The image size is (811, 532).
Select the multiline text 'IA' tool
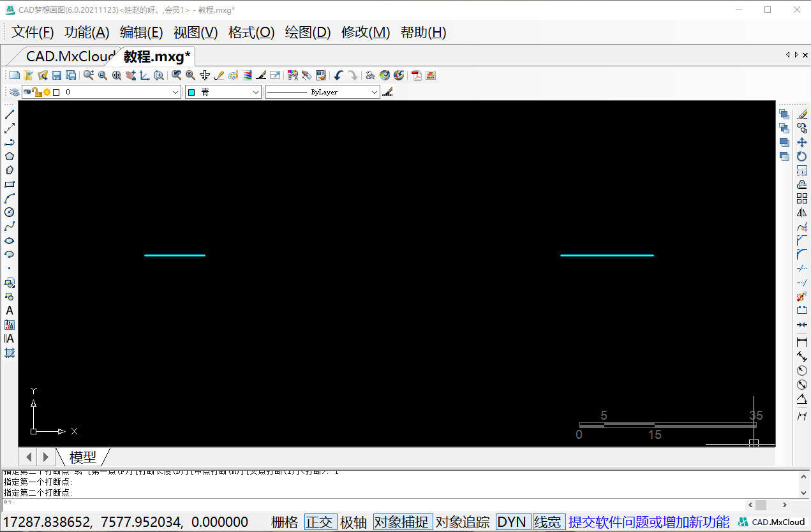[10, 339]
